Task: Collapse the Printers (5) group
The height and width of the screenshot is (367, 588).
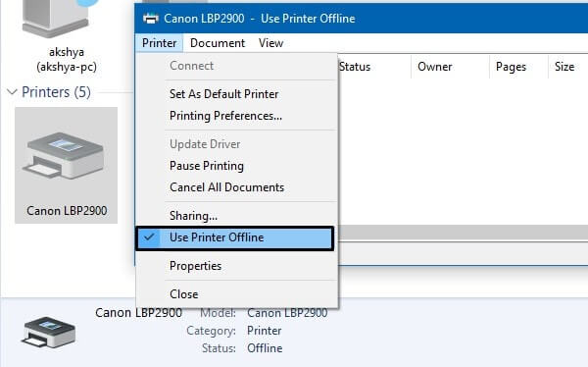Action: point(12,92)
